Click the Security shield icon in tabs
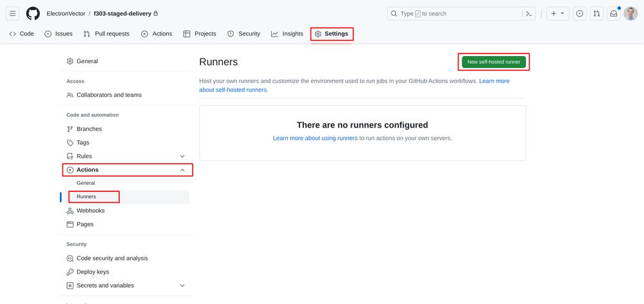This screenshot has width=644, height=304. pos(231,33)
